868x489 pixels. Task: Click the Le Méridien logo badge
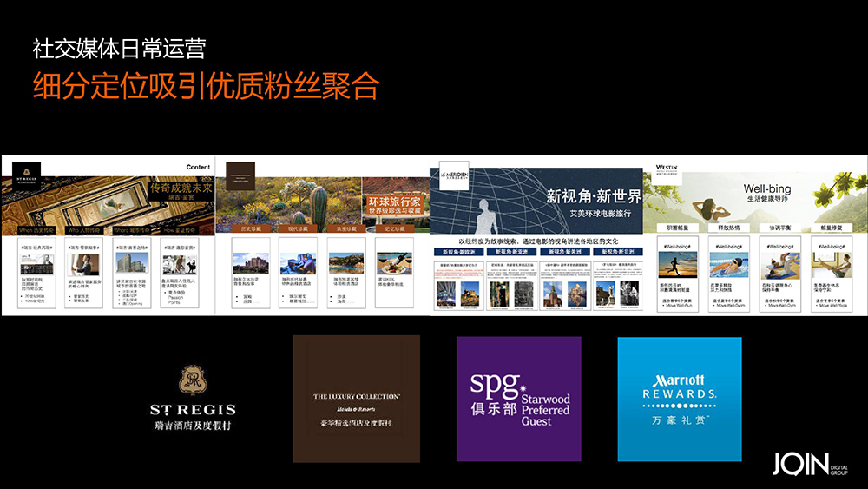pyautogui.click(x=454, y=175)
